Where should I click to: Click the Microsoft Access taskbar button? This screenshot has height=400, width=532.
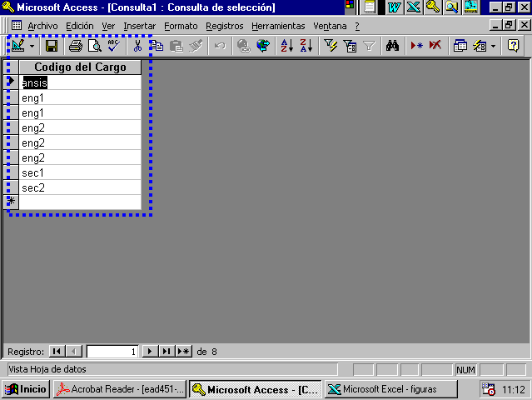[x=255, y=389]
